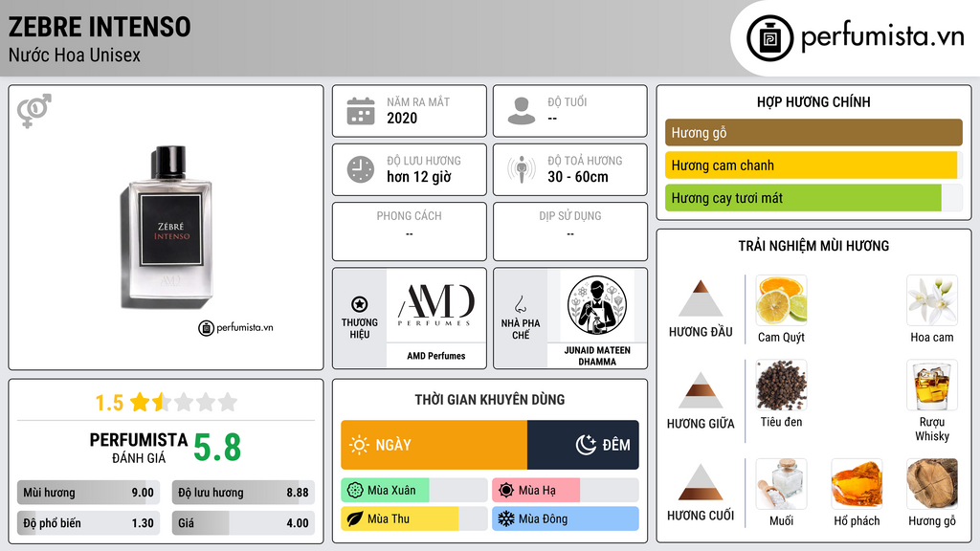This screenshot has width=980, height=551.
Task: Click the sun icon for Mùa Hạ
Action: tap(505, 491)
